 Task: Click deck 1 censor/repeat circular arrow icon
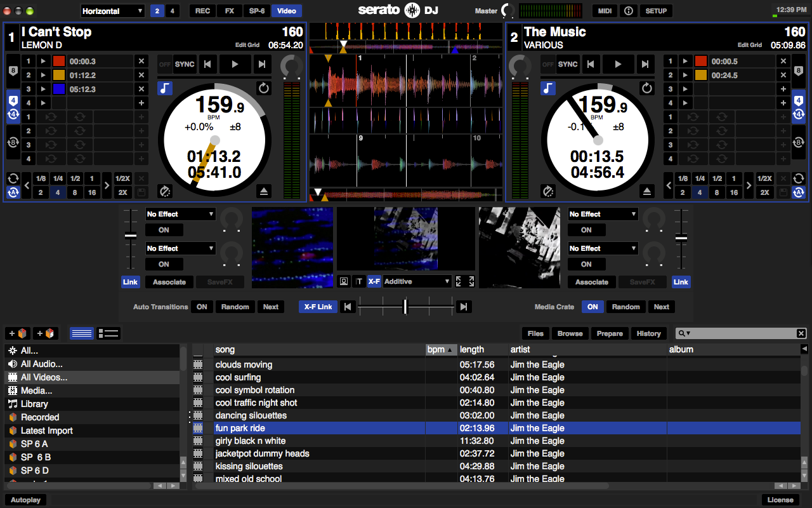click(264, 88)
